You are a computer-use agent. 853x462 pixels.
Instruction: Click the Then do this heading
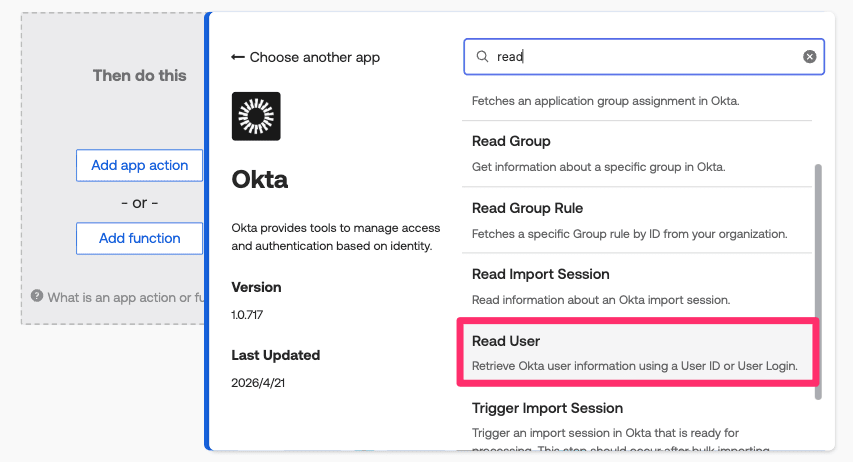(x=139, y=75)
